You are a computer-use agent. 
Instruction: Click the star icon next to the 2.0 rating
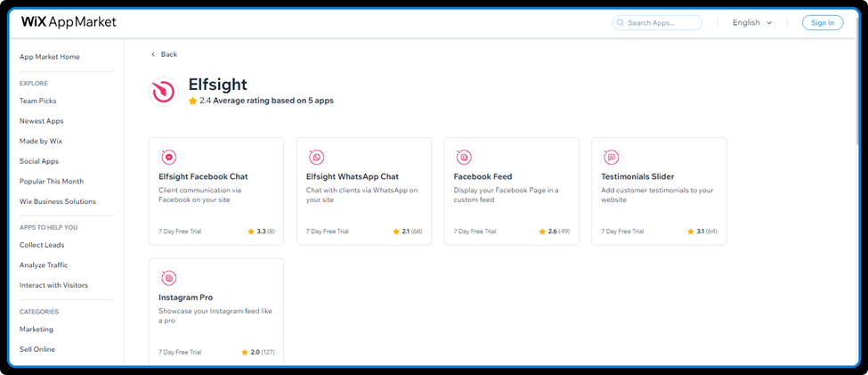(x=245, y=352)
